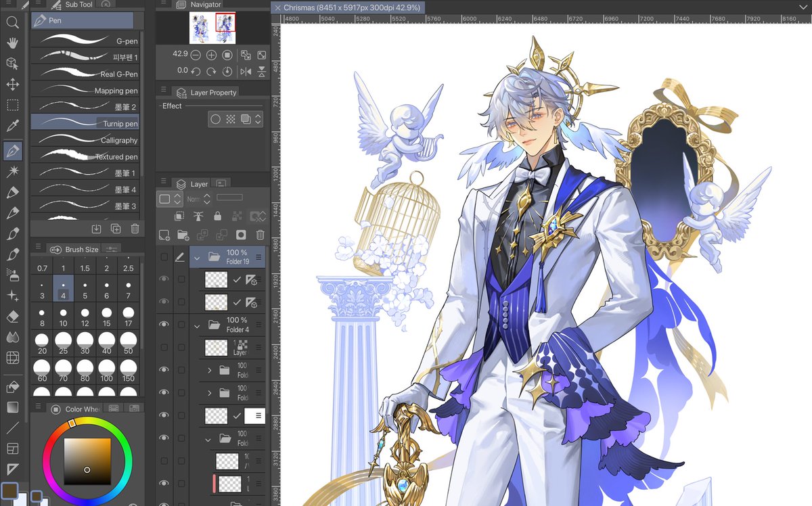This screenshot has height=506, width=812.
Task: Open the palette color dropdown in Layer panel
Action: [168, 200]
